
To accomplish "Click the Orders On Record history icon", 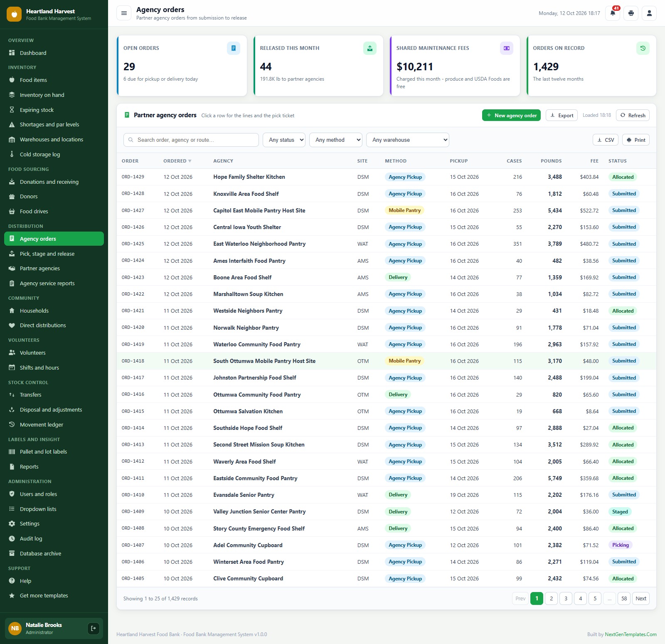I will coord(643,48).
